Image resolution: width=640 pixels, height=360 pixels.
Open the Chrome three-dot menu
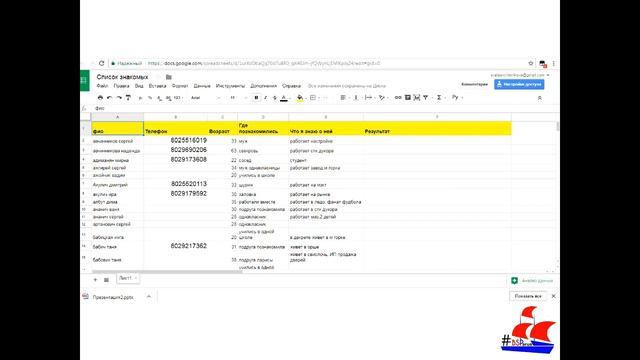[x=553, y=63]
